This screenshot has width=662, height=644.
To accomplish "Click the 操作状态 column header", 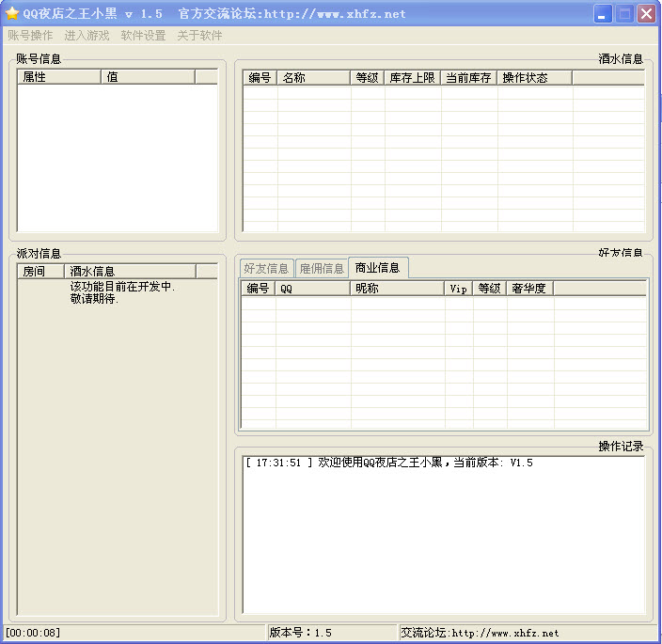I will tap(535, 78).
